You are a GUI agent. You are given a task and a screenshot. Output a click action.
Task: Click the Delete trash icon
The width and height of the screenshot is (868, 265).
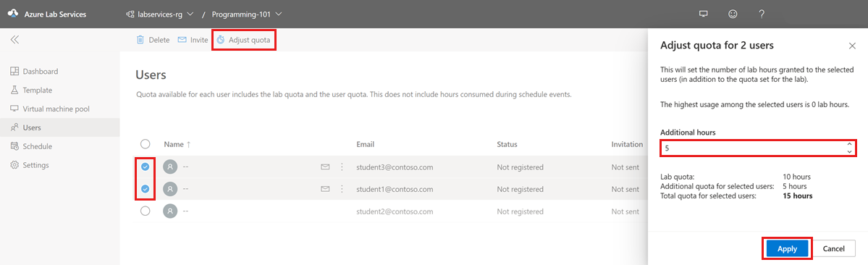point(140,40)
